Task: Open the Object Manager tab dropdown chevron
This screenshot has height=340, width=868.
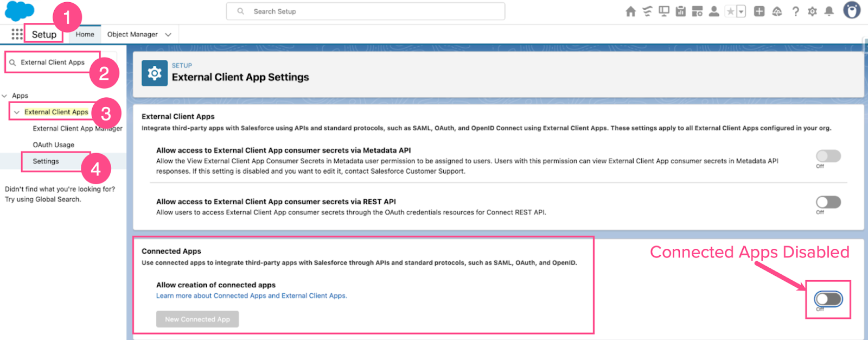Action: click(x=168, y=34)
